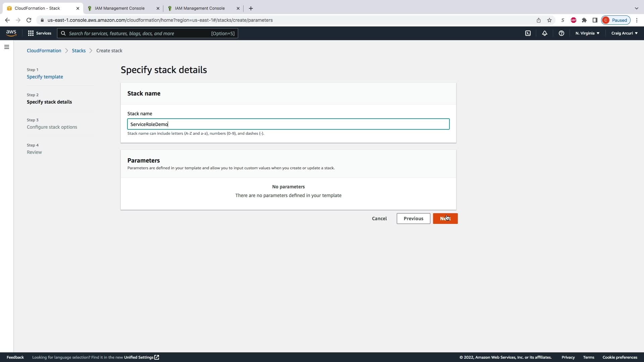Reload the page

coord(29,20)
